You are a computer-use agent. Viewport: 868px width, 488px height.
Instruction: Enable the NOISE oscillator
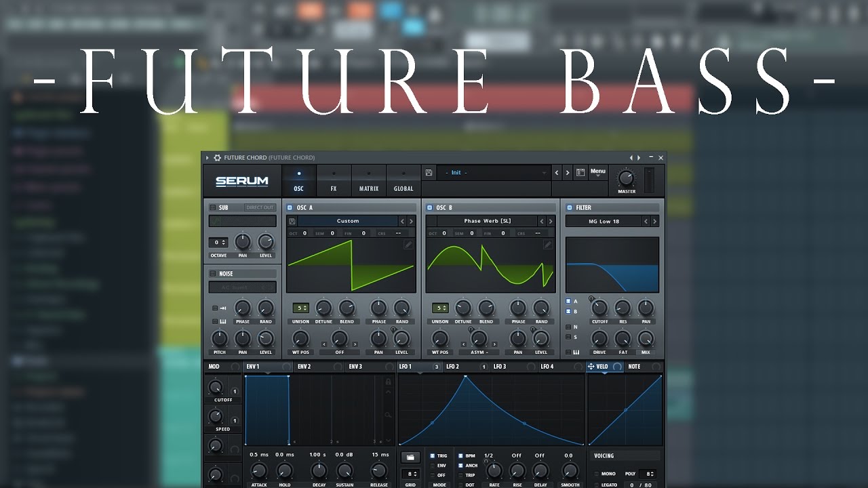(x=213, y=273)
